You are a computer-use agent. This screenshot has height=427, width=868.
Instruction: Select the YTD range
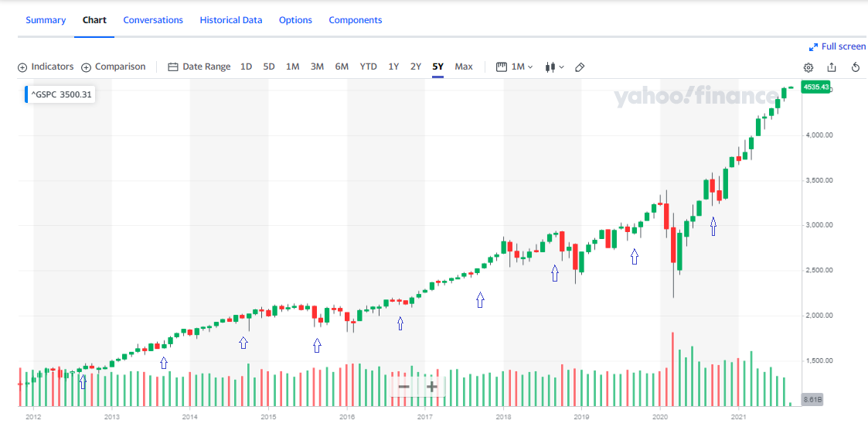click(368, 67)
